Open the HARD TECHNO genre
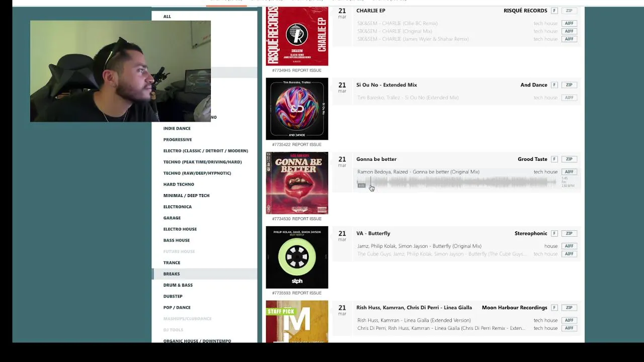This screenshot has width=644, height=362. [x=178, y=184]
